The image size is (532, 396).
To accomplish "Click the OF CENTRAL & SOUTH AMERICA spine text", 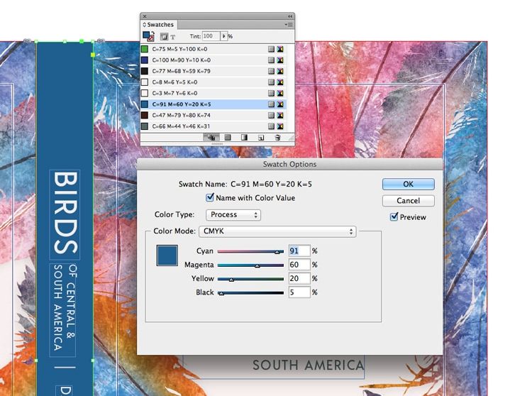I will (65, 307).
